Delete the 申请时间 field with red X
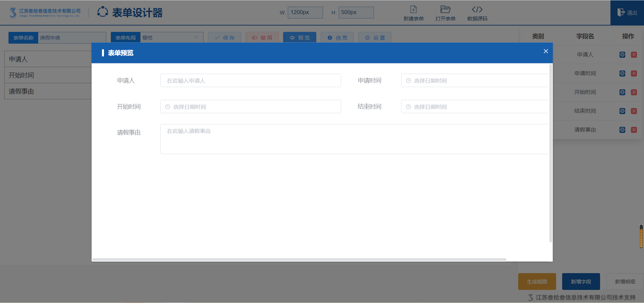Image resolution: width=644 pixels, height=303 pixels. tap(634, 73)
